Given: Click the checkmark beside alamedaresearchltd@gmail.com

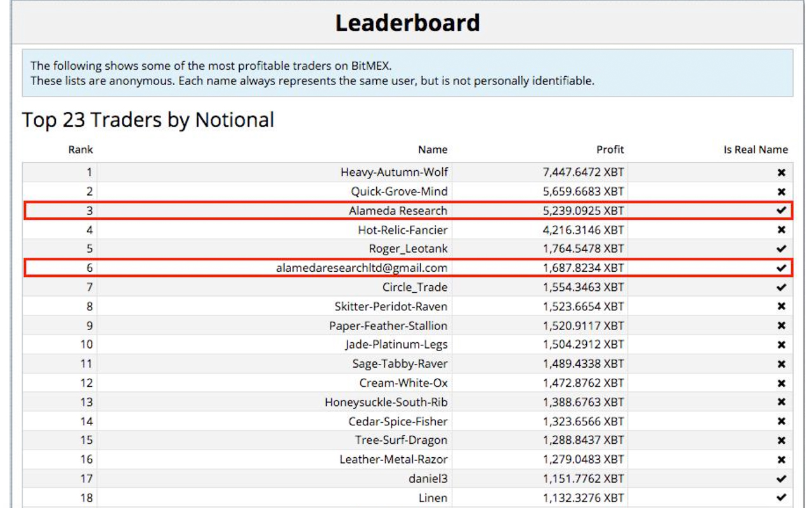Looking at the screenshot, I should pos(782,268).
